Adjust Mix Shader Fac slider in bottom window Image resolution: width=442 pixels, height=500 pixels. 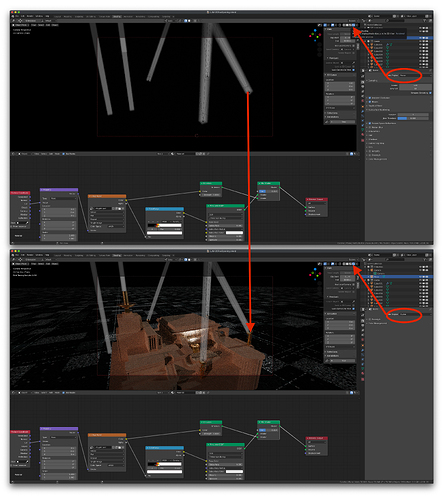[x=268, y=430]
